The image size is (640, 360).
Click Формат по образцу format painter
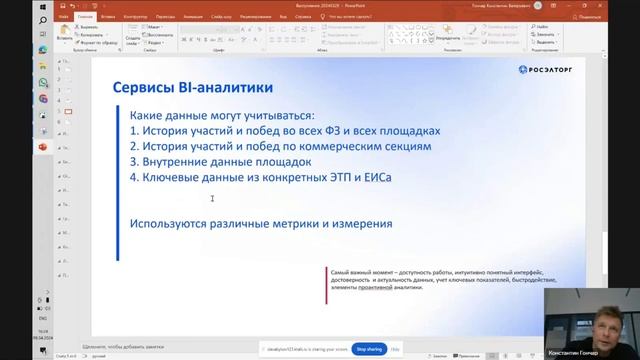pos(96,42)
